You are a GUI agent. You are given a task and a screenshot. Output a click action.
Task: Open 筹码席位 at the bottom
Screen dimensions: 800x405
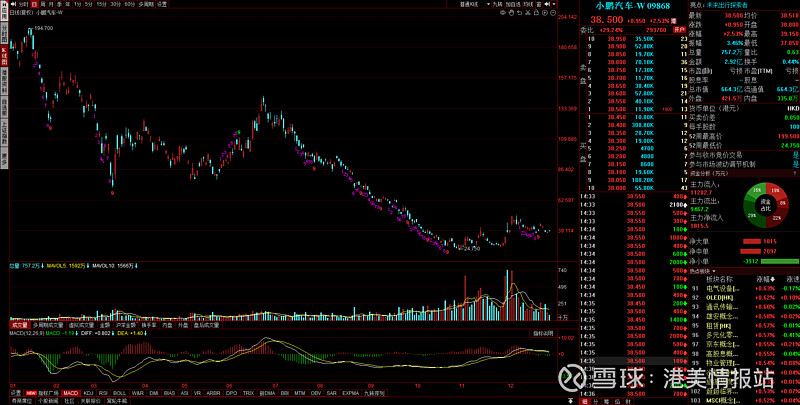[22, 401]
